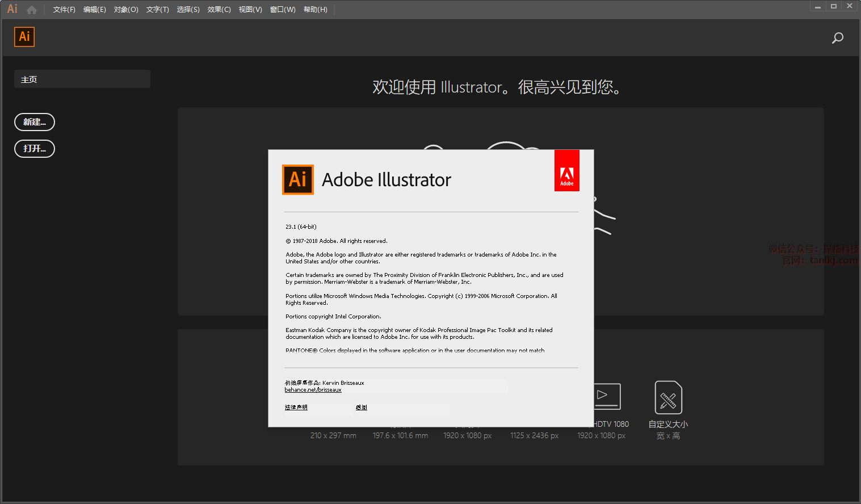Open the 窗口(W) menu

[283, 10]
